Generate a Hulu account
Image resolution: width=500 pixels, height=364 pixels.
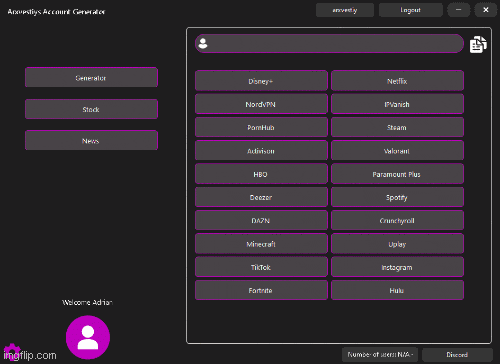[x=397, y=290]
